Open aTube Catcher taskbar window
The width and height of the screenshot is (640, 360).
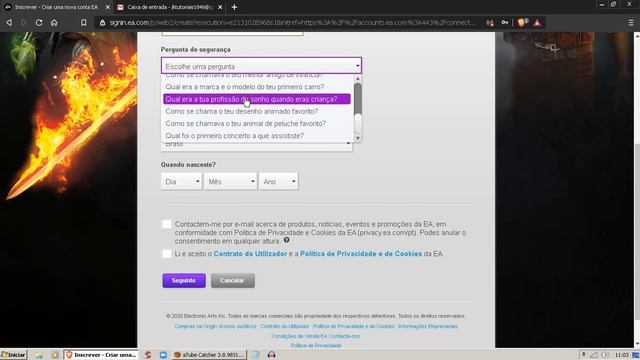(x=209, y=355)
